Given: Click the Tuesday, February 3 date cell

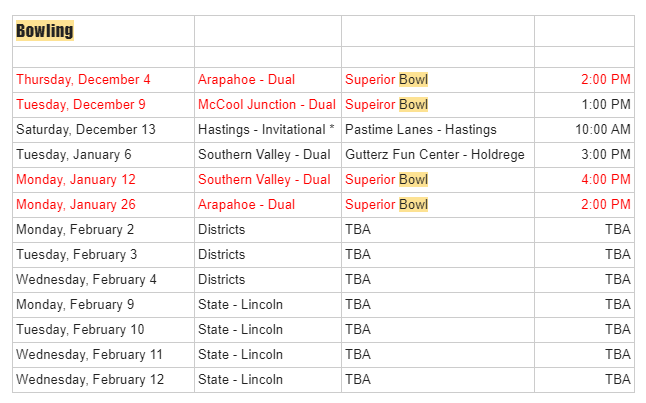Looking at the screenshot, I should [77, 255].
